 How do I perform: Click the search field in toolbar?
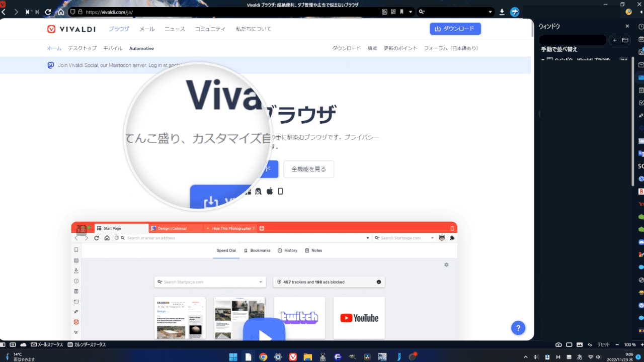pos(455,12)
